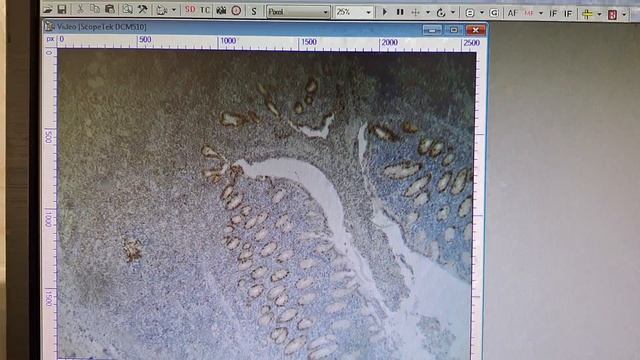Open the MF dropdown arrow

[541, 13]
